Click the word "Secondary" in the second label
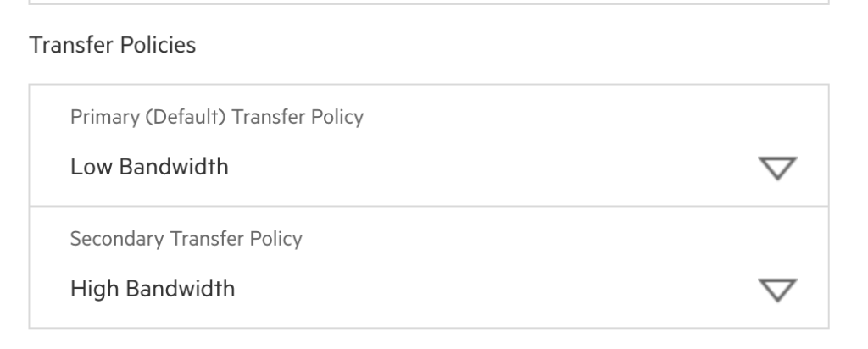 (x=107, y=239)
